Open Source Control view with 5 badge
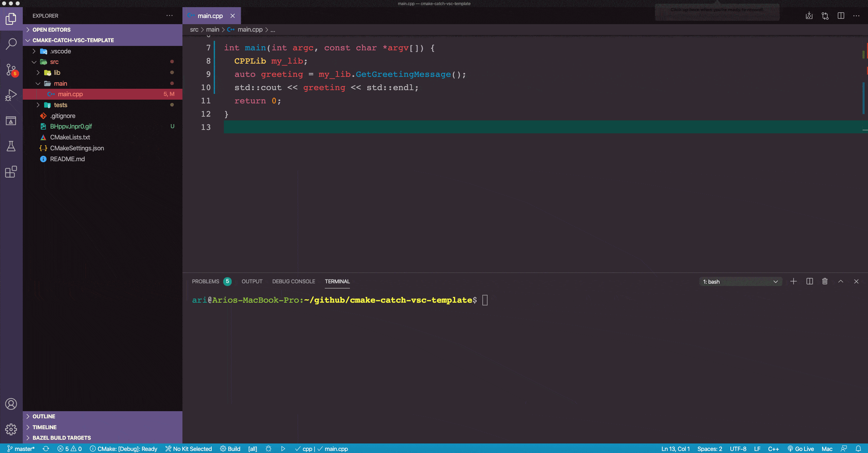Viewport: 868px width, 453px height. coord(11,70)
